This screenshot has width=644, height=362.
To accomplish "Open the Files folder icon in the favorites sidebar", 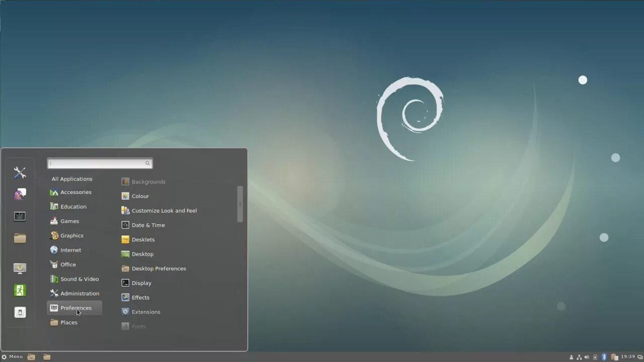I will pos(20,238).
